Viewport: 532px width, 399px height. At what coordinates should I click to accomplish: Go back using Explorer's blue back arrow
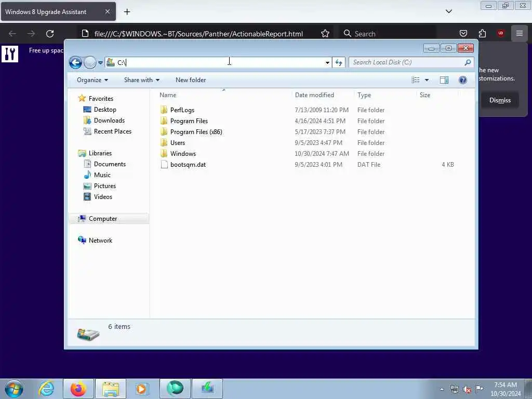[75, 62]
